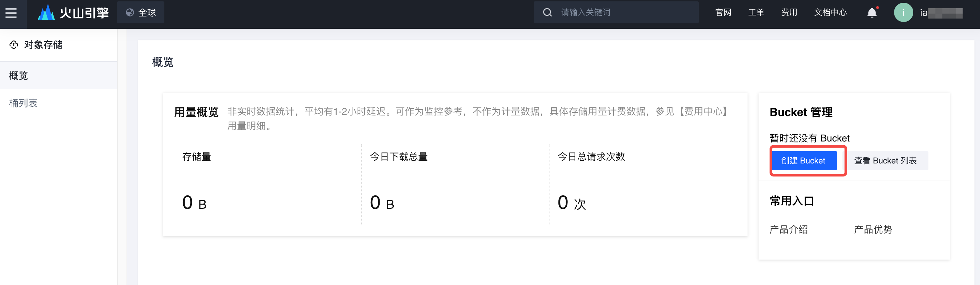The height and width of the screenshot is (285, 980).
Task: Click the object storage icon in sidebar
Action: tap(14, 45)
